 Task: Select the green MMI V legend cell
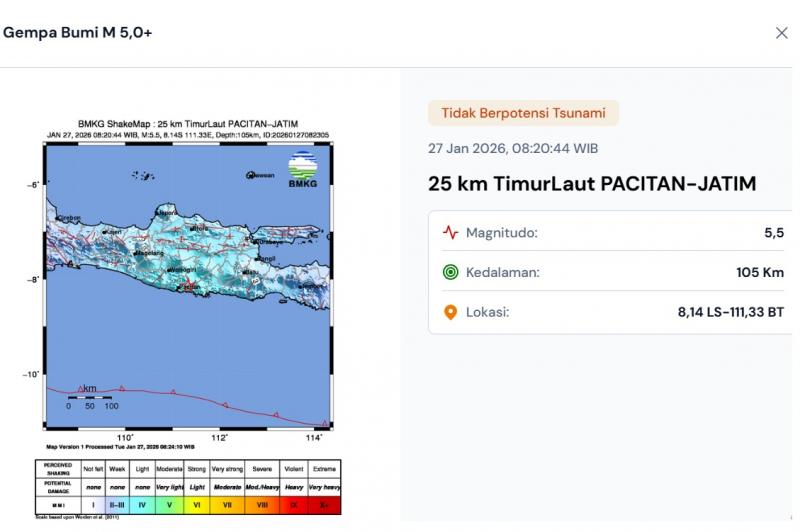coord(169,505)
